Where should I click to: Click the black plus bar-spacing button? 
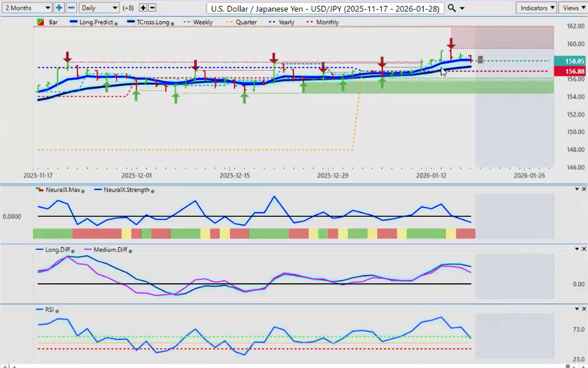pos(143,8)
